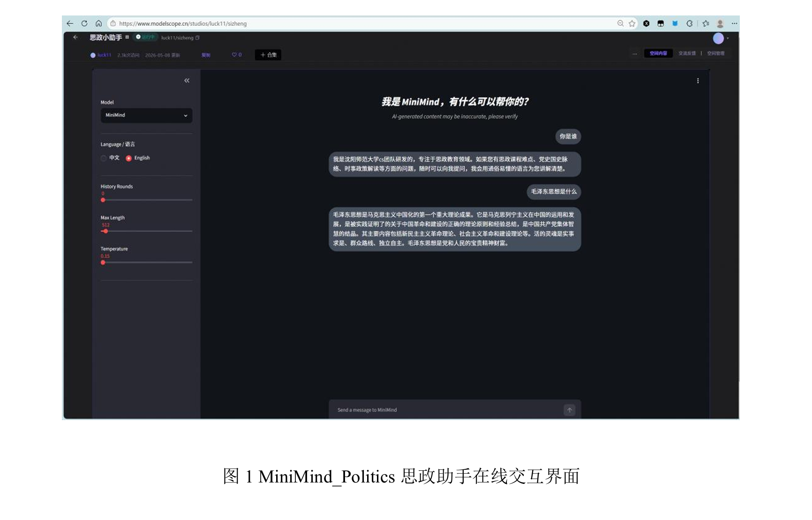Open the Tampermonkey-style dark extension icon
Screen dimensions: 812x520
click(x=661, y=23)
